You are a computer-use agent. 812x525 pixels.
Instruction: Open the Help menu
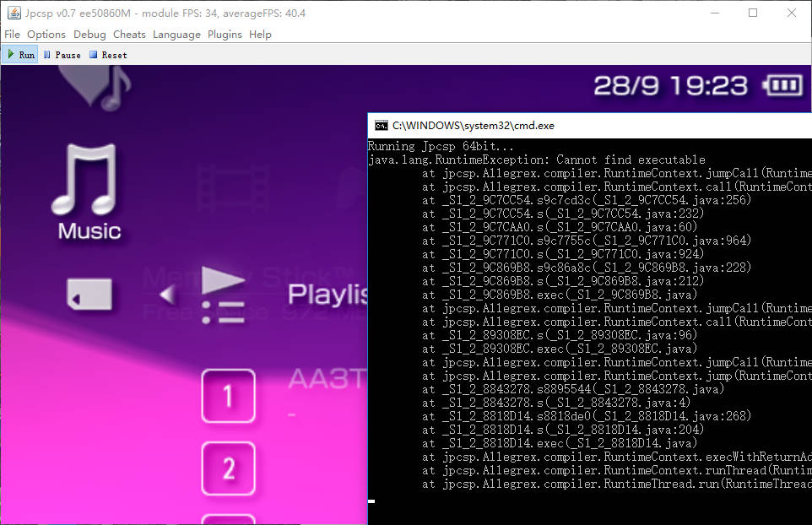[260, 35]
